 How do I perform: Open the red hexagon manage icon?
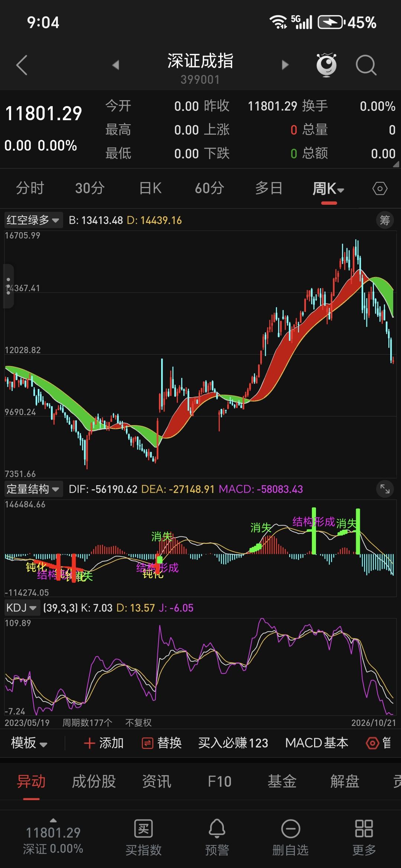tap(372, 743)
